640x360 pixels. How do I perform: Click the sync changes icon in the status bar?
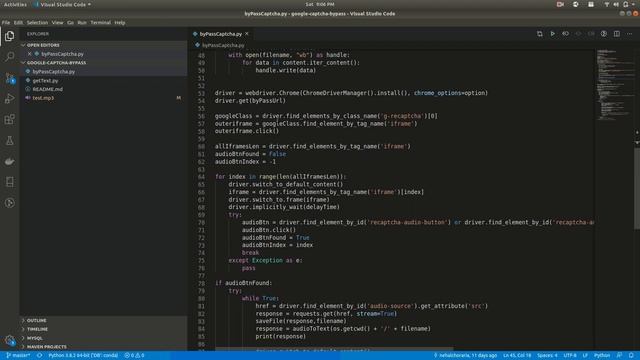pyautogui.click(x=39, y=356)
